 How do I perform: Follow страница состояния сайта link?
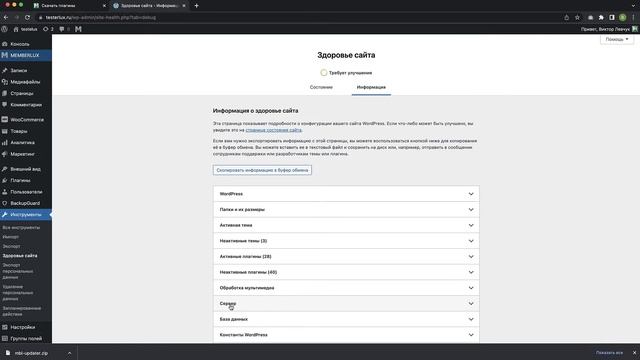click(x=273, y=130)
